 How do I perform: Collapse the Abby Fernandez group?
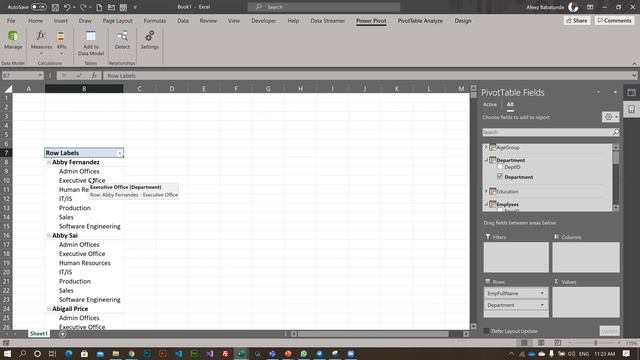49,162
